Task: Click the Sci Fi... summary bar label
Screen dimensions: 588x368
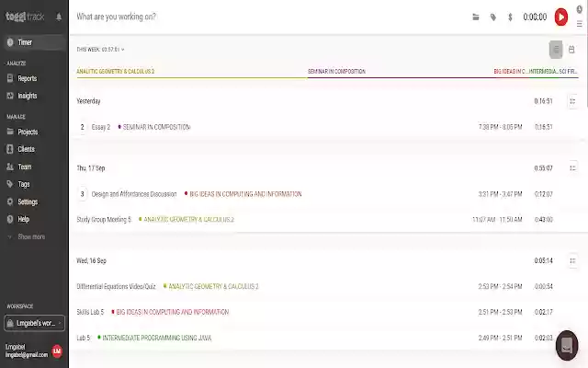Action: tap(568, 72)
